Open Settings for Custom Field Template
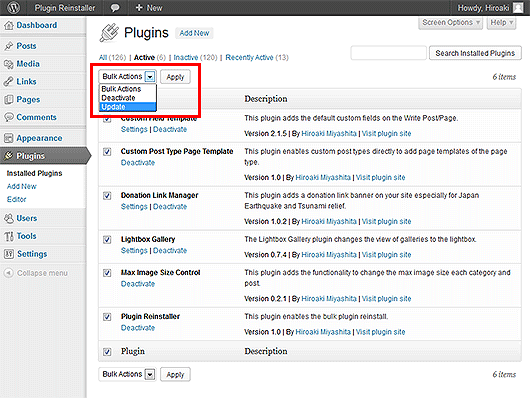This screenshot has height=398, width=530. [x=134, y=129]
